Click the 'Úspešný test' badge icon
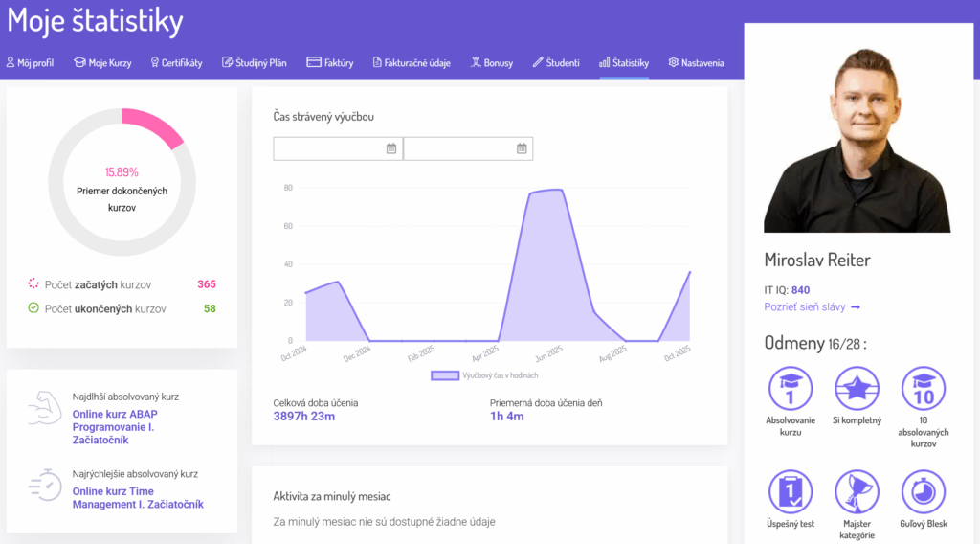The image size is (980, 544). click(x=791, y=492)
